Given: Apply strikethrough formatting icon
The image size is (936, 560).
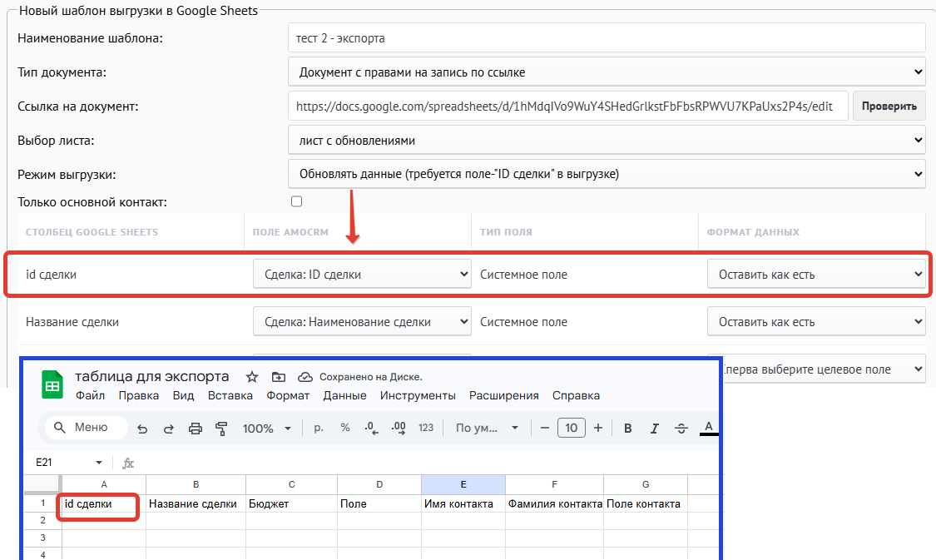Looking at the screenshot, I should tap(681, 428).
